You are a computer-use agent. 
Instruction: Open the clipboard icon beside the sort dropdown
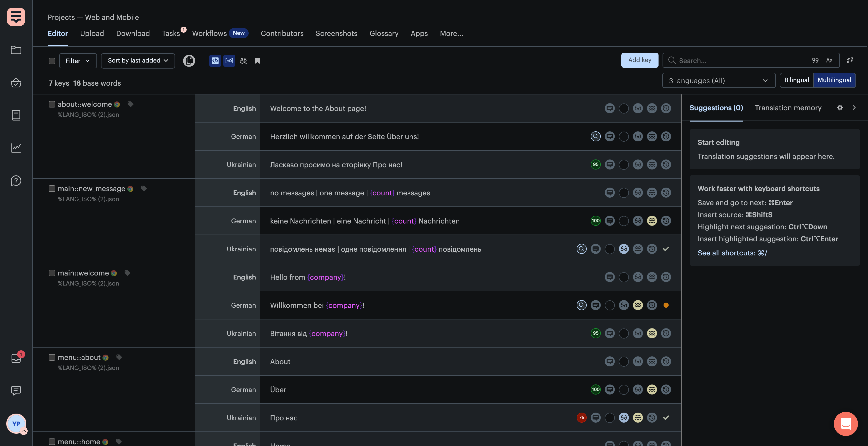click(x=189, y=61)
